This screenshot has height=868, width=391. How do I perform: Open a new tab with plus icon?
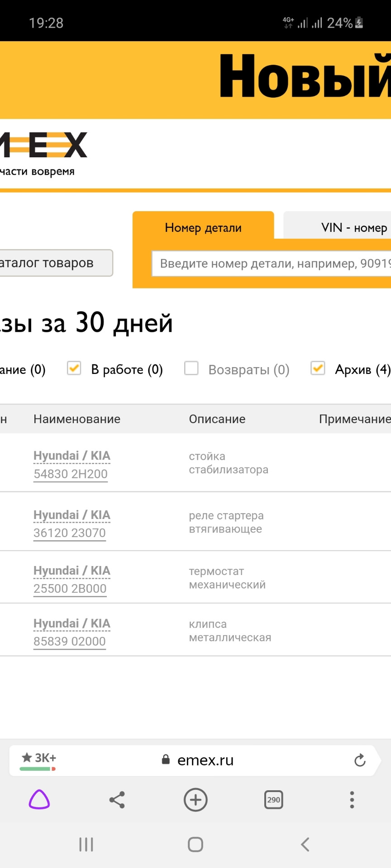(195, 800)
